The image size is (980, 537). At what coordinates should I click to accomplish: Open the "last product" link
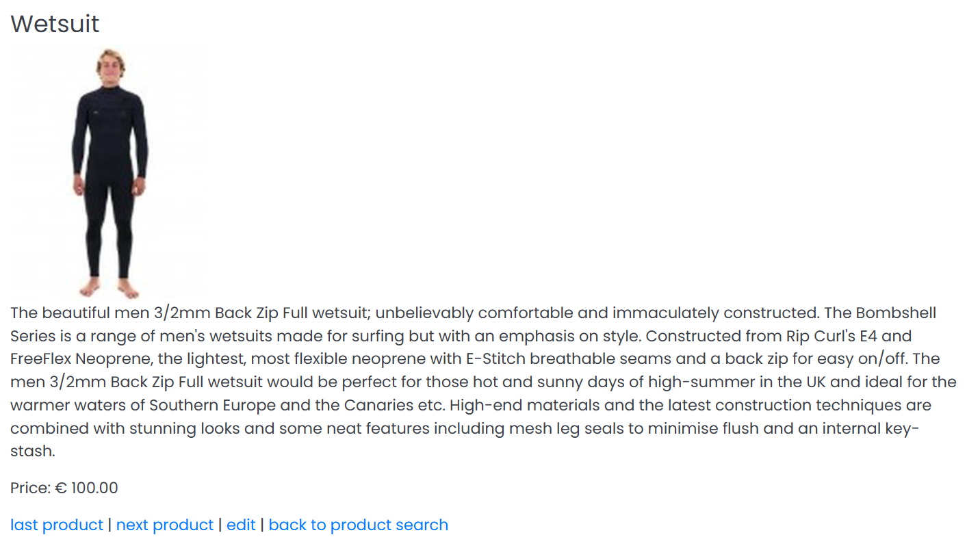pyautogui.click(x=57, y=525)
